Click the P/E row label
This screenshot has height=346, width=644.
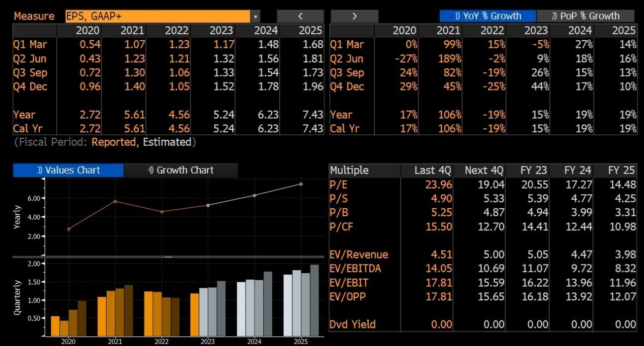(338, 185)
